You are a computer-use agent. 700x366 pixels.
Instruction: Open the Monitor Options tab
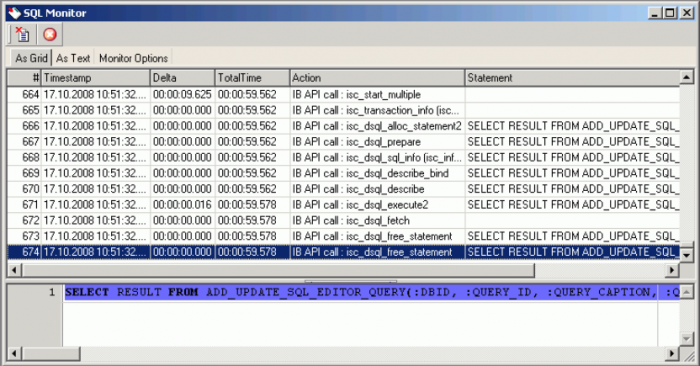[x=133, y=58]
